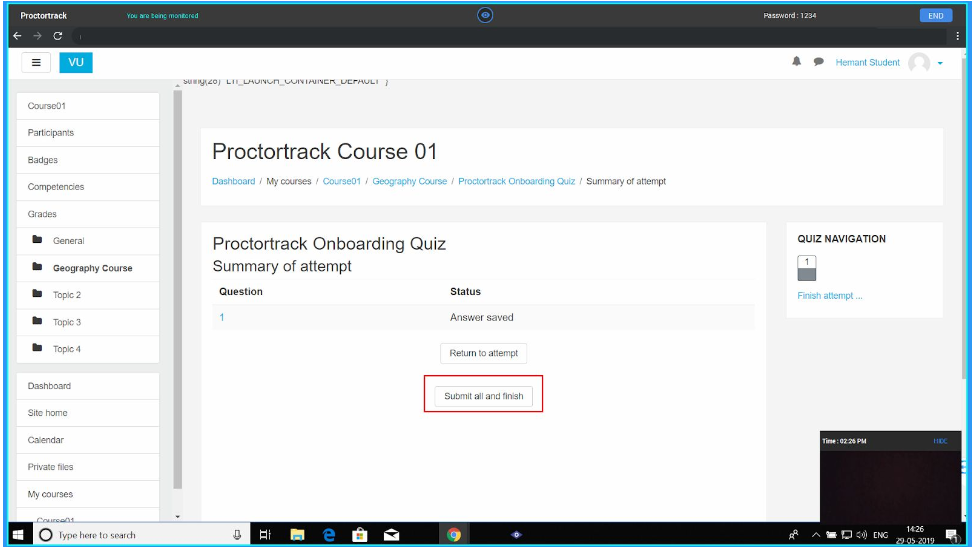The height and width of the screenshot is (552, 977).
Task: Open Calendar in sidebar
Action: [88, 440]
